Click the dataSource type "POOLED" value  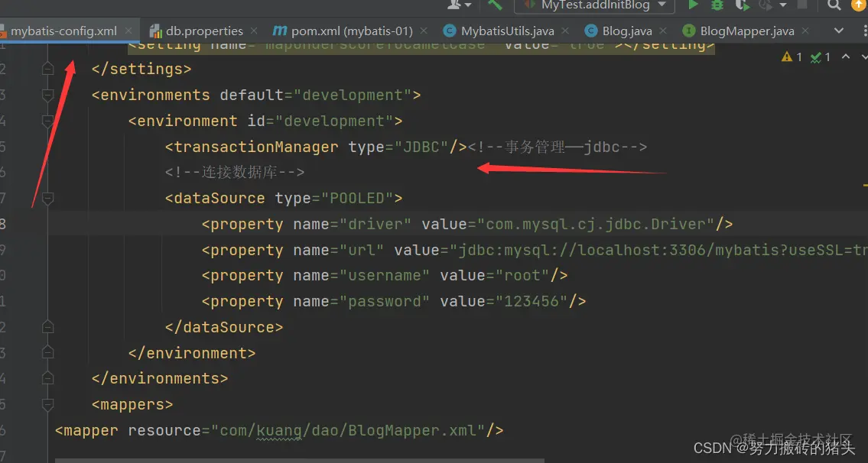pos(357,198)
